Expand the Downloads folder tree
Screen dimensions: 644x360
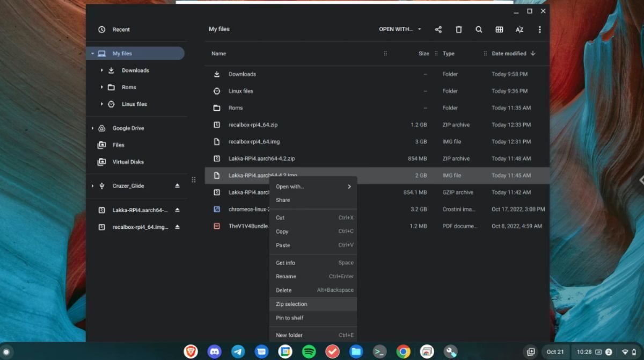102,70
